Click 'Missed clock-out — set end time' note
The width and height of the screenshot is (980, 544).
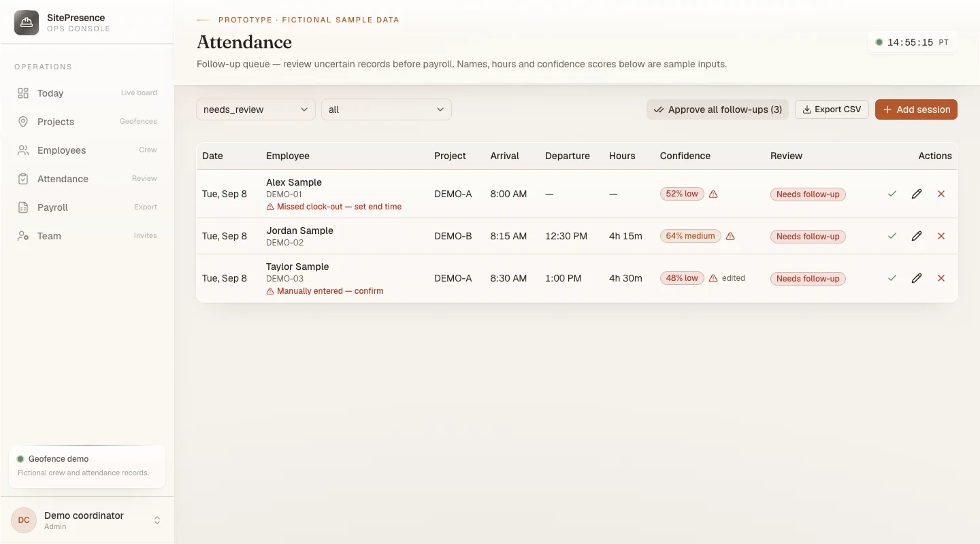coord(339,207)
